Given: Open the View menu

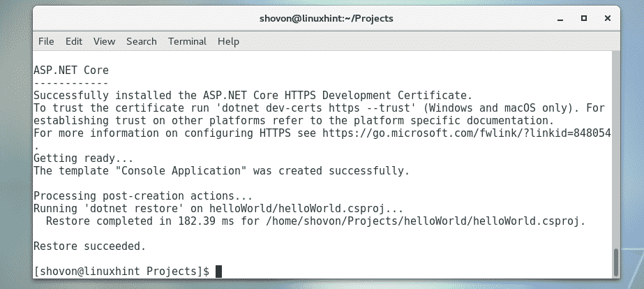Looking at the screenshot, I should click(x=104, y=41).
